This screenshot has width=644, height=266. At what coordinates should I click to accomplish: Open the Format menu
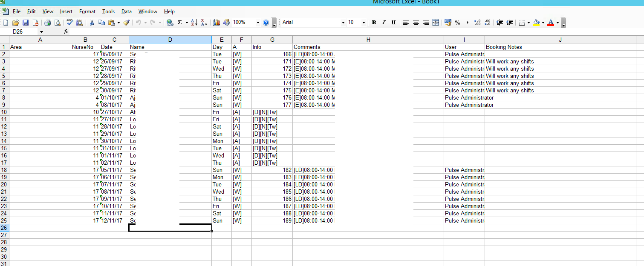[x=87, y=11]
